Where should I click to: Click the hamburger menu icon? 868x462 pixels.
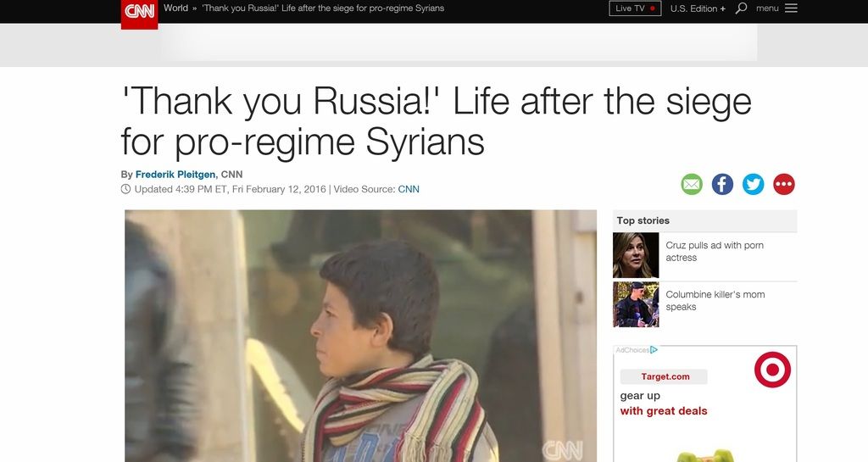[x=791, y=8]
